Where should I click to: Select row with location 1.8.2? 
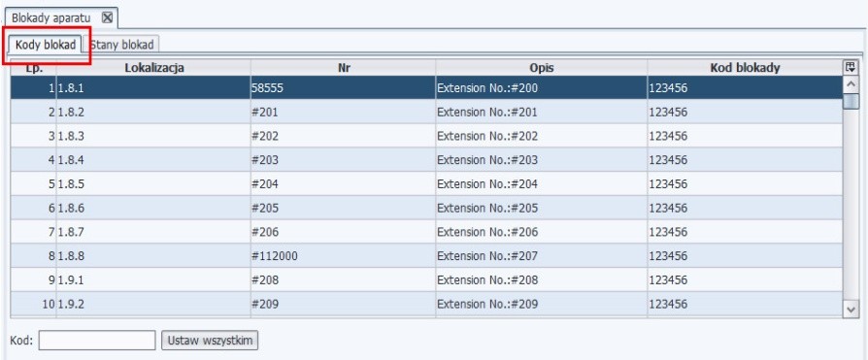pos(426,112)
